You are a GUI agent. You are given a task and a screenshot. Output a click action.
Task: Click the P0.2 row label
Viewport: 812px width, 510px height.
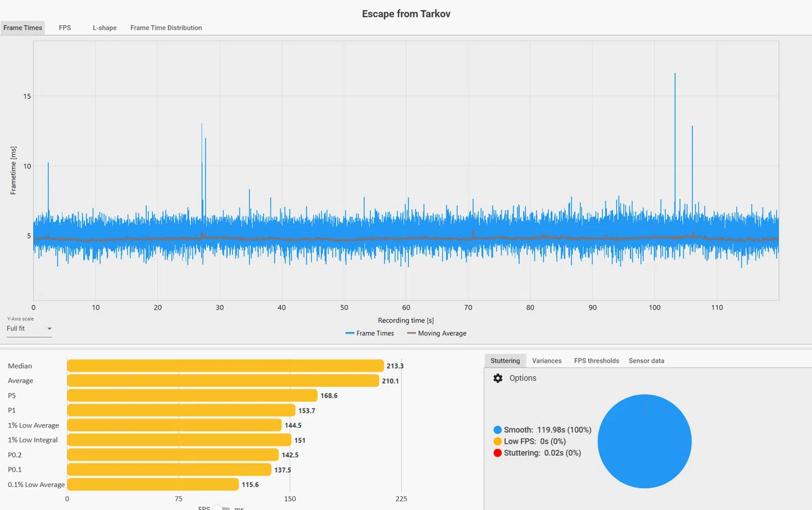coord(16,455)
